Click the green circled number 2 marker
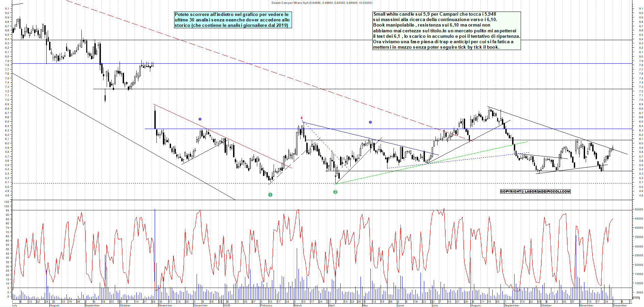 335,192
